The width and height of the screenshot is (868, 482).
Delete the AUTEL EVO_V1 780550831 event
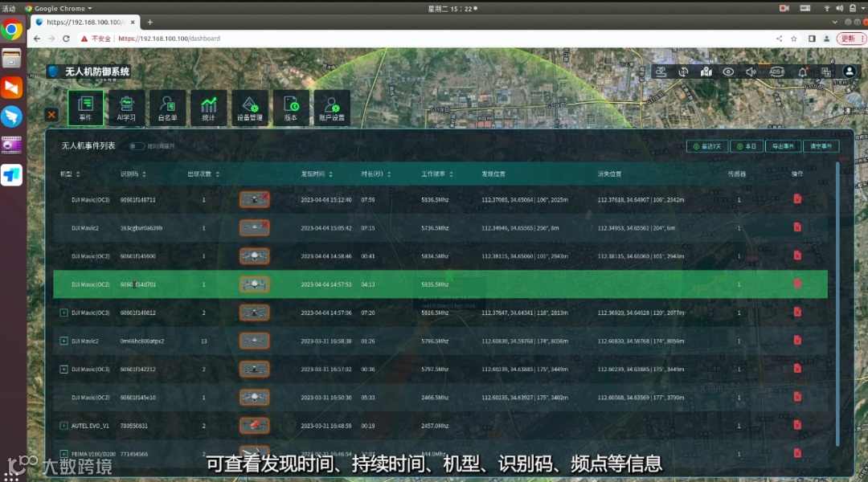point(797,425)
